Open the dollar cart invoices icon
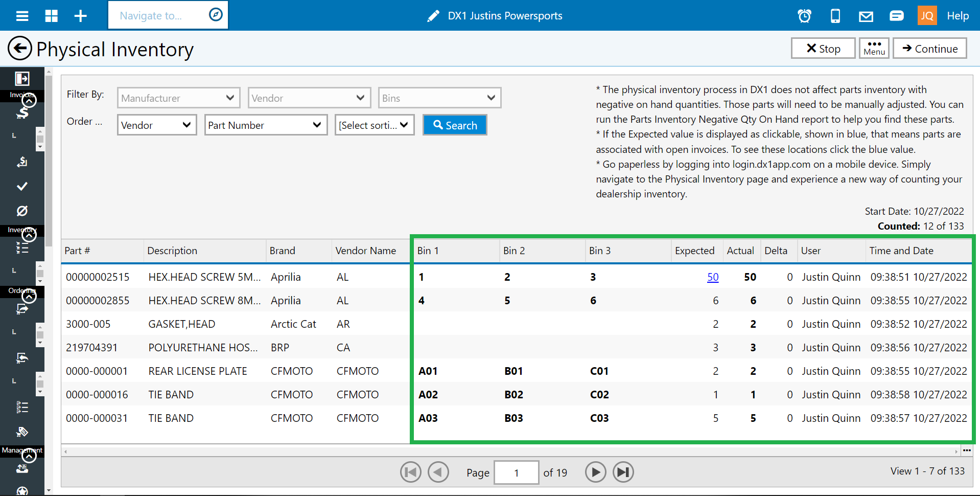Viewport: 980px width, 496px height. pyautogui.click(x=22, y=113)
